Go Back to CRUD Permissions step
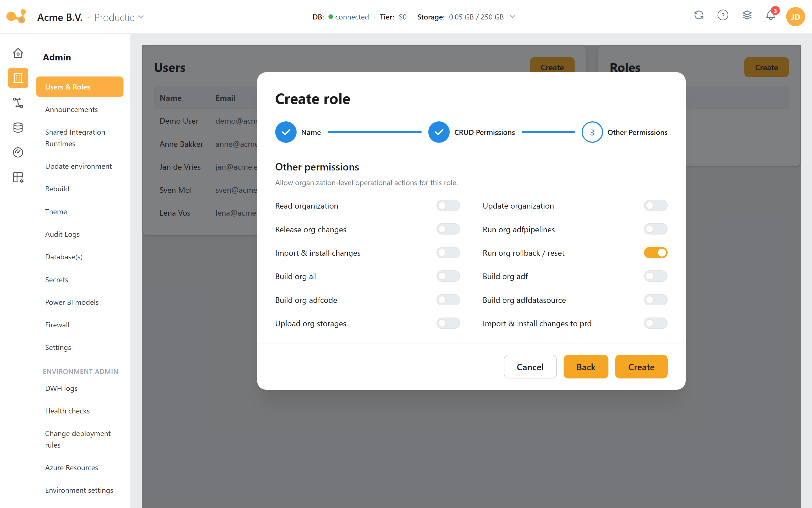The height and width of the screenshot is (508, 812). (x=586, y=367)
